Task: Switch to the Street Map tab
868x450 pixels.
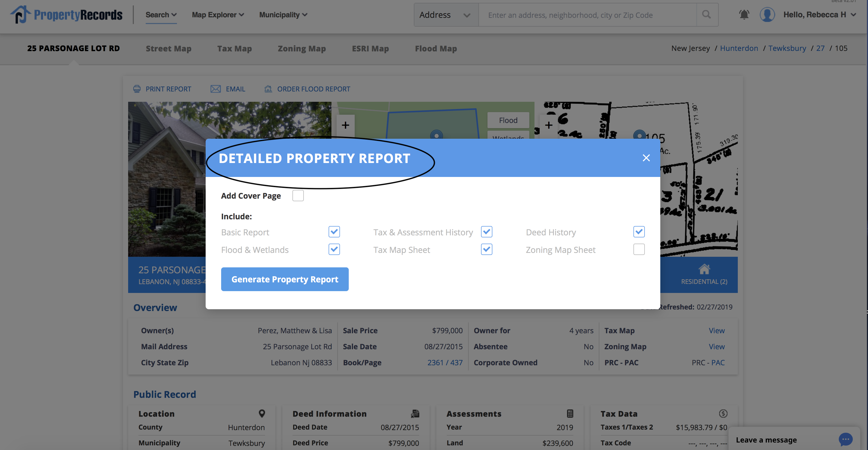Action: [168, 49]
